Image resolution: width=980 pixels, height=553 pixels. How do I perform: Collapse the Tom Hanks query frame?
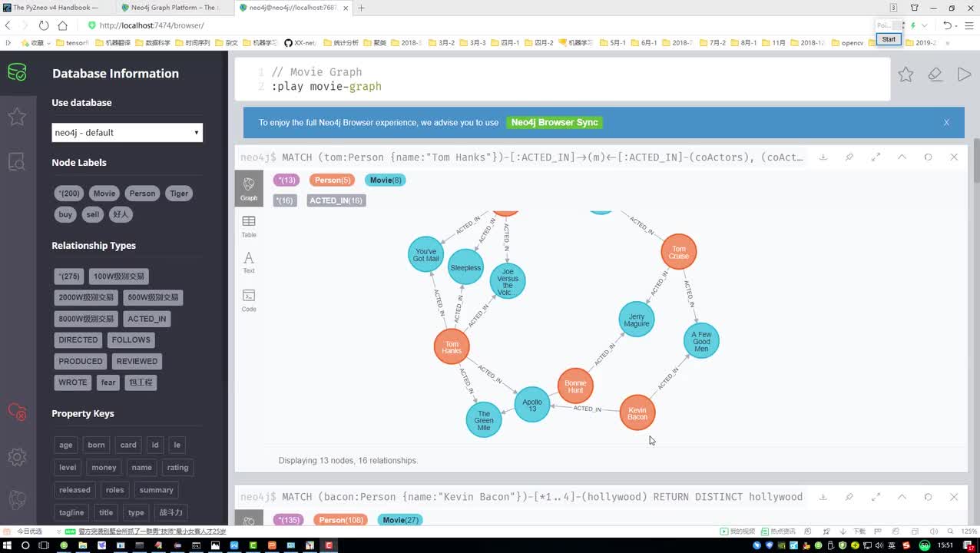click(x=902, y=157)
